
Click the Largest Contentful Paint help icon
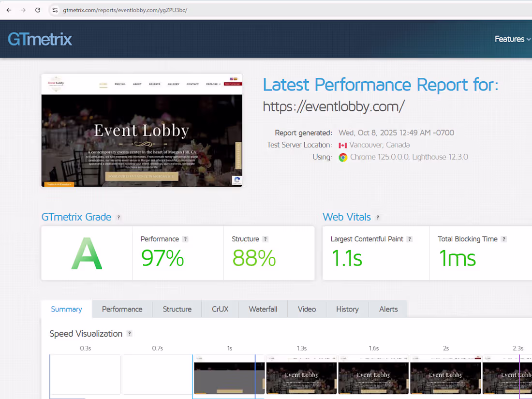410,239
